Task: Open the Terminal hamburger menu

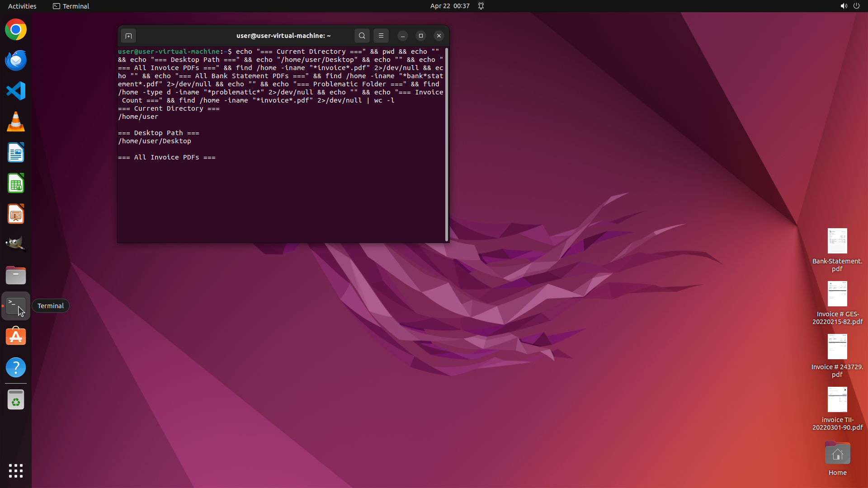Action: pyautogui.click(x=381, y=36)
